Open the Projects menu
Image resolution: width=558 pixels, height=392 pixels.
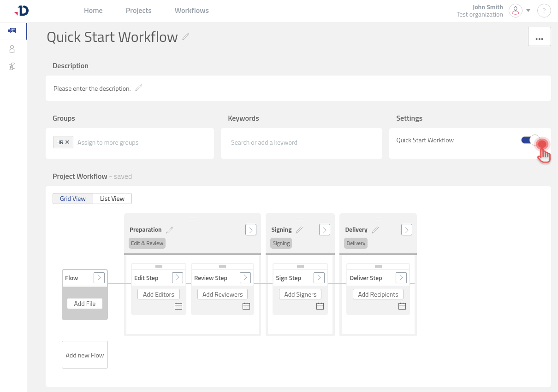138,11
